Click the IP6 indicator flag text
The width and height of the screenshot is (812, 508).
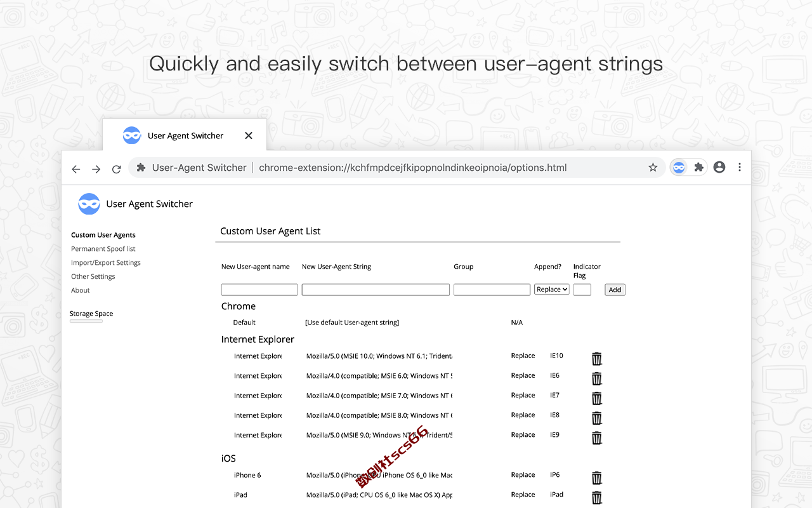click(x=555, y=475)
